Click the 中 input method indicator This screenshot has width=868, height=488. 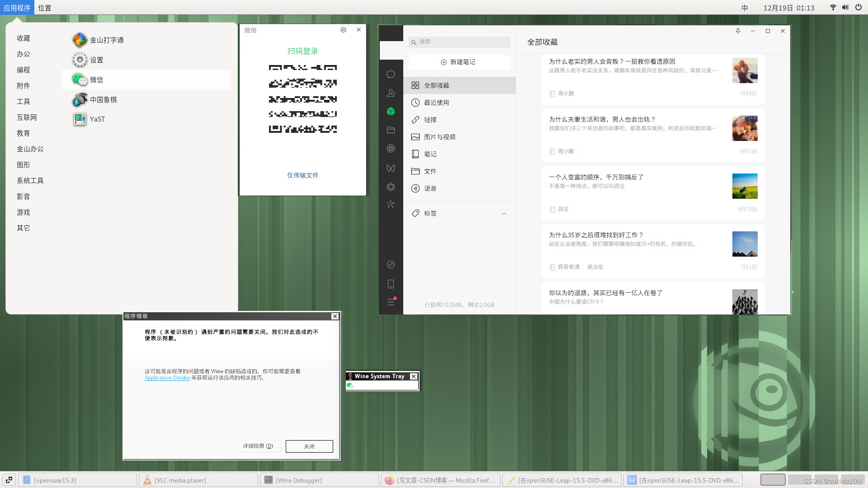coord(745,8)
